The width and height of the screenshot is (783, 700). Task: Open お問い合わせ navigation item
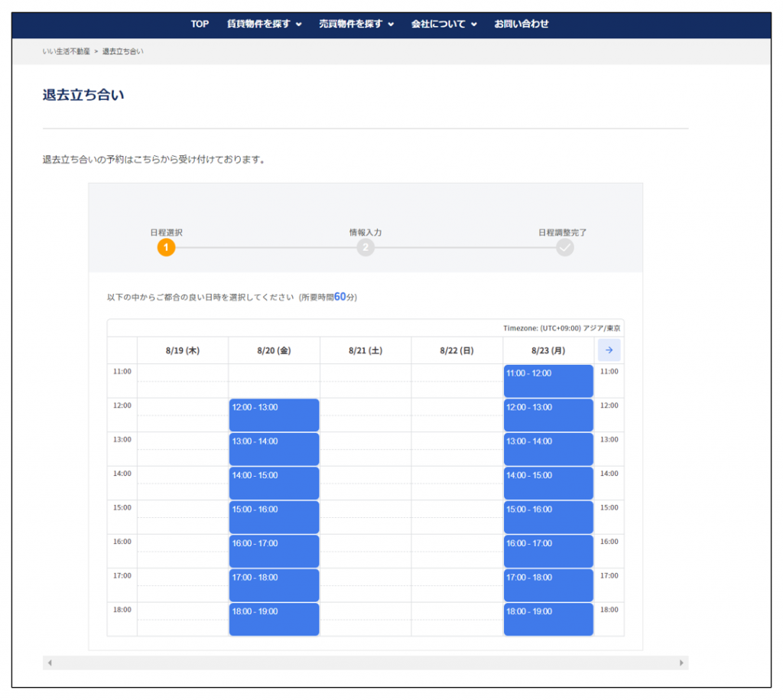click(x=521, y=24)
